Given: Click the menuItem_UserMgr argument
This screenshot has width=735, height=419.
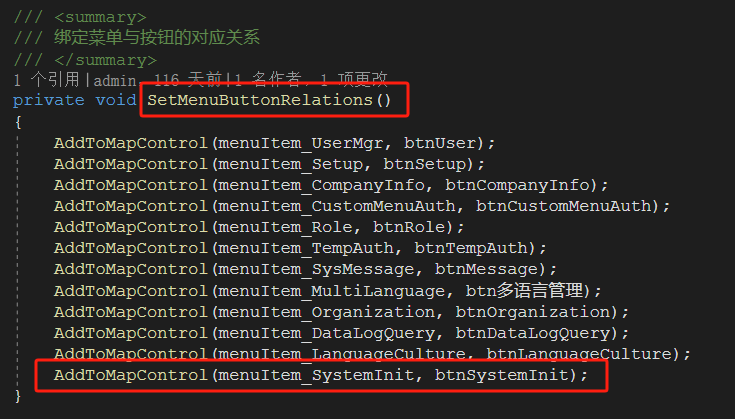Looking at the screenshot, I should [300, 143].
